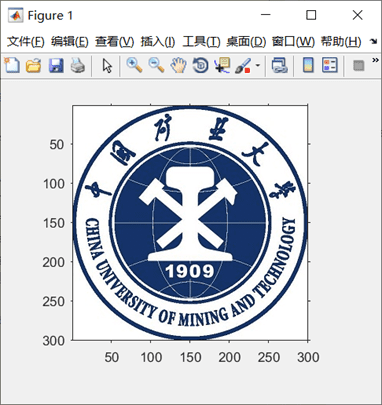This screenshot has height=405, width=382.
Task: Create a new figure with toolbar icon
Action: [x=12, y=65]
